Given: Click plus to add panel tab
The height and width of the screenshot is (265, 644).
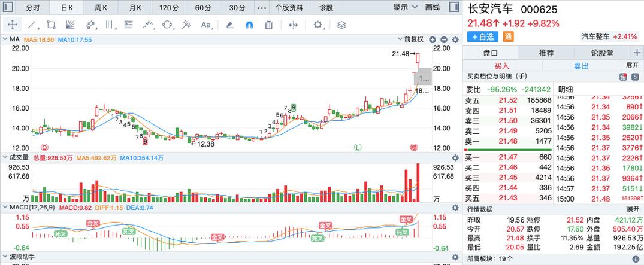Looking at the screenshot, I should tap(637, 53).
